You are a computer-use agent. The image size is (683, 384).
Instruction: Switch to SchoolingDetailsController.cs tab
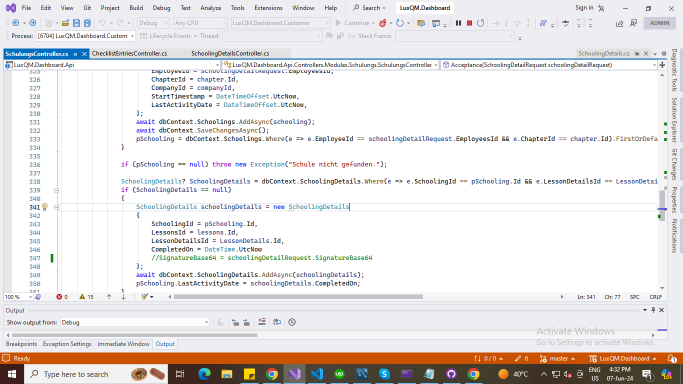coord(230,54)
